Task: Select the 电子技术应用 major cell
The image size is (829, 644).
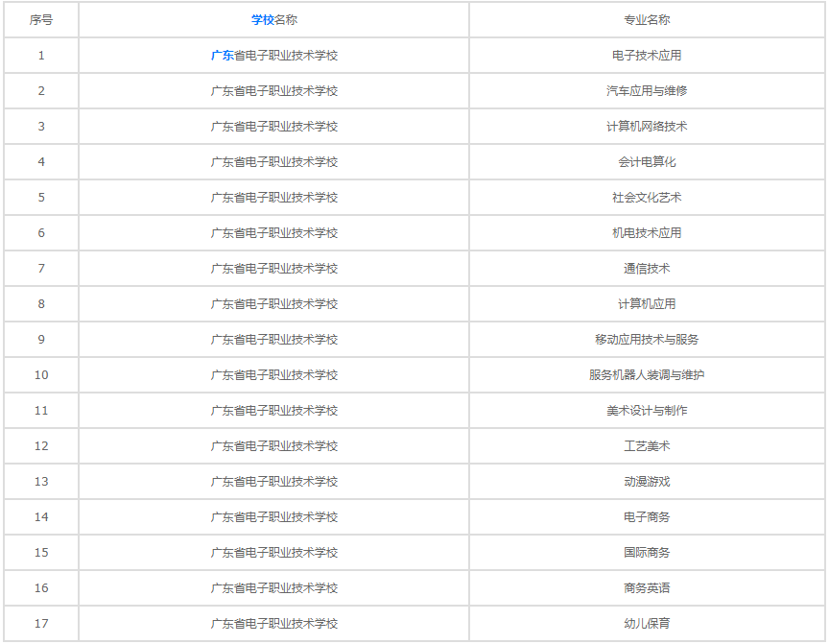Action: (x=646, y=56)
